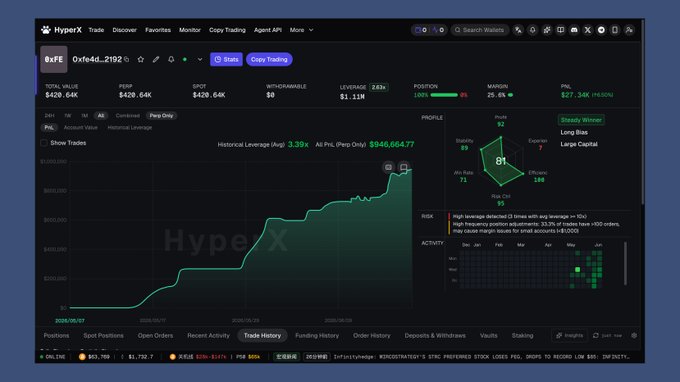
Task: Open the language translate icon
Action: point(518,30)
